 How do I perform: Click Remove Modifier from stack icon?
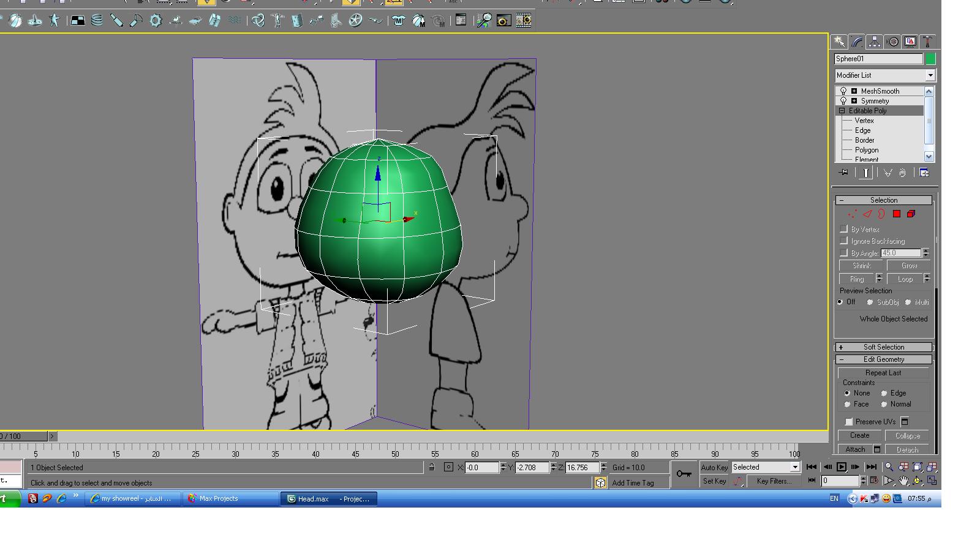903,173
